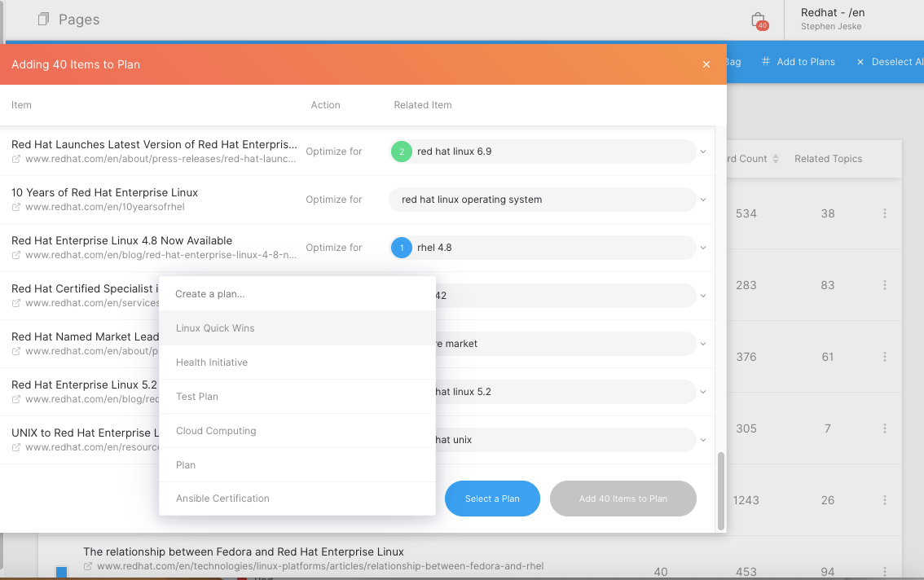The width and height of the screenshot is (924, 580).
Task: Open three-dot menu for row with word count 283
Action: click(884, 285)
